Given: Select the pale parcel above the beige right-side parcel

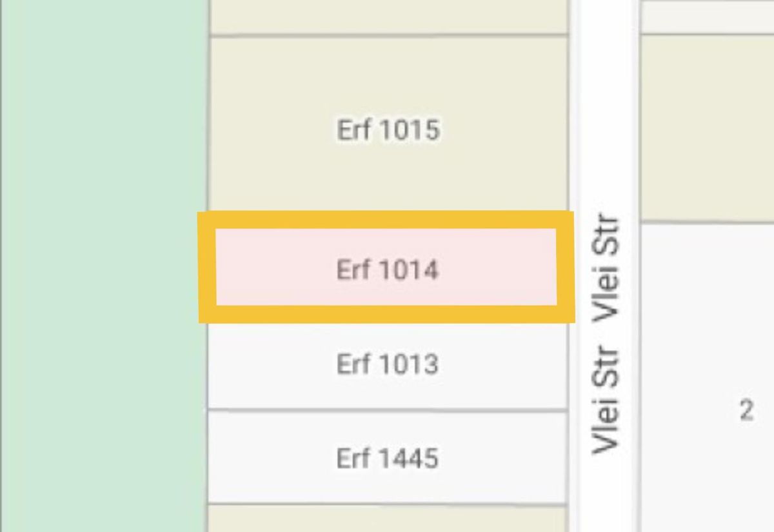Looking at the screenshot, I should 708,16.
